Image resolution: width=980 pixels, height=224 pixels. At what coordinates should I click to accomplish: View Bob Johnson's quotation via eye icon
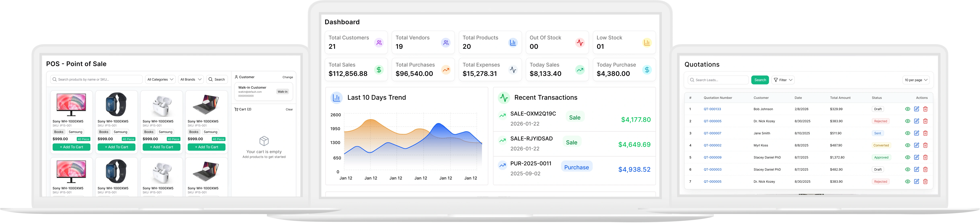pyautogui.click(x=907, y=109)
